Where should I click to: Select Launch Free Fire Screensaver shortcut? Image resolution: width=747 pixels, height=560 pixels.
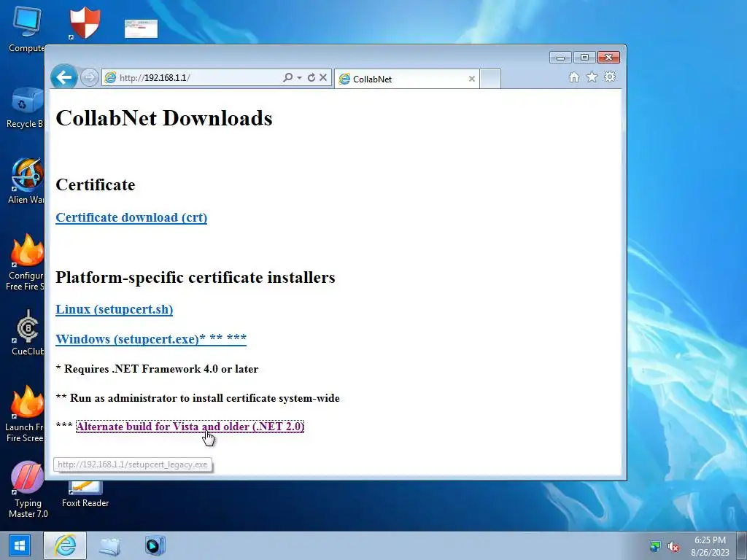tap(26, 414)
